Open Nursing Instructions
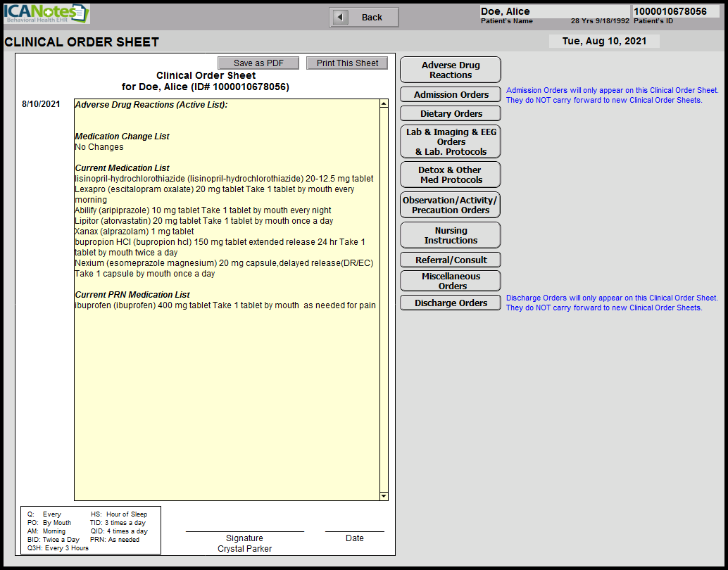728x570 pixels. tap(451, 235)
